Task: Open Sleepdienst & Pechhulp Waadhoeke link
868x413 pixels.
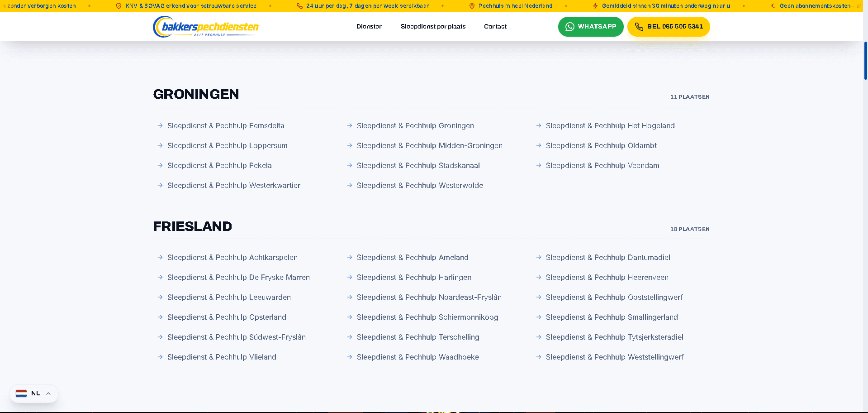Action: point(418,357)
